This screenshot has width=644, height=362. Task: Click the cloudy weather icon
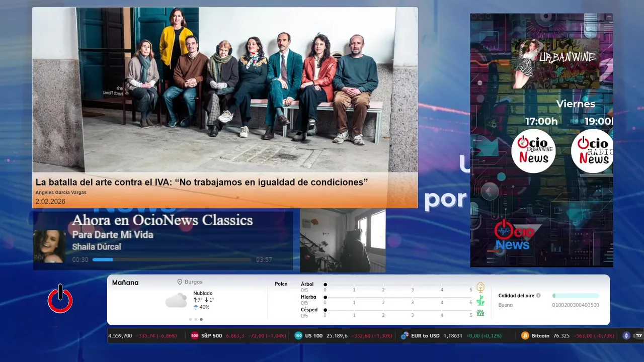(x=176, y=301)
